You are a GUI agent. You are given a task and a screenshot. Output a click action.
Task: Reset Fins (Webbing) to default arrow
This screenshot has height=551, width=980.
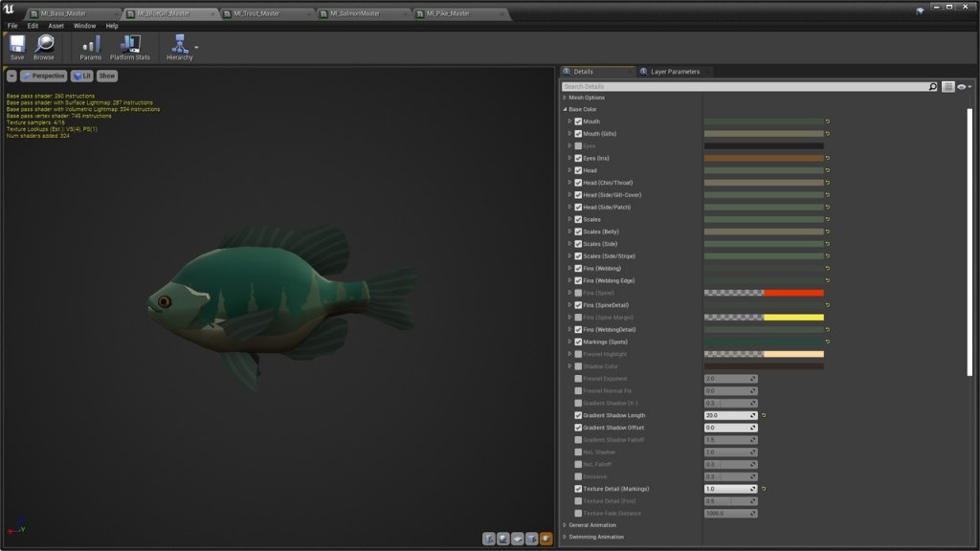point(828,268)
